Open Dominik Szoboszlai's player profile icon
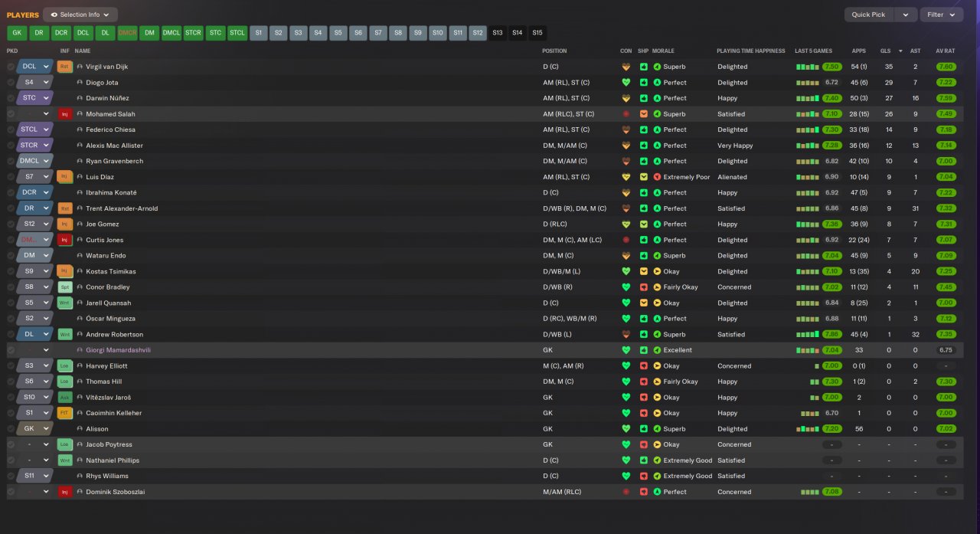The image size is (980, 534). coord(80,492)
